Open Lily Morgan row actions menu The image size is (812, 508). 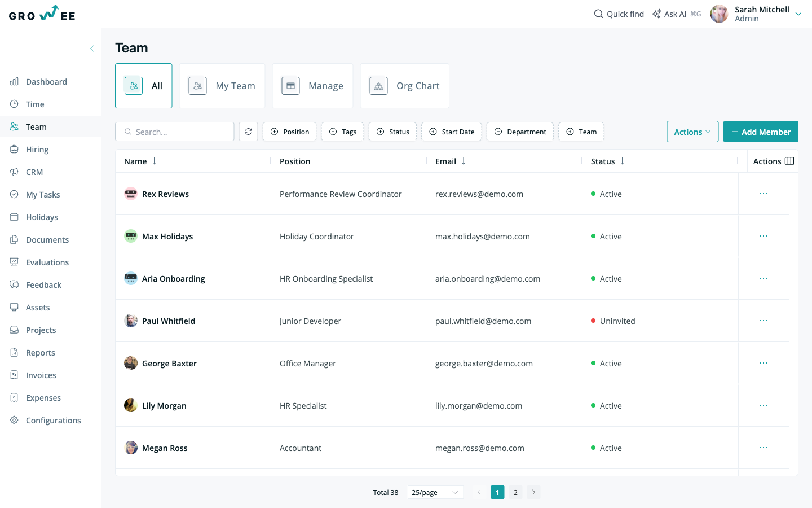764,405
